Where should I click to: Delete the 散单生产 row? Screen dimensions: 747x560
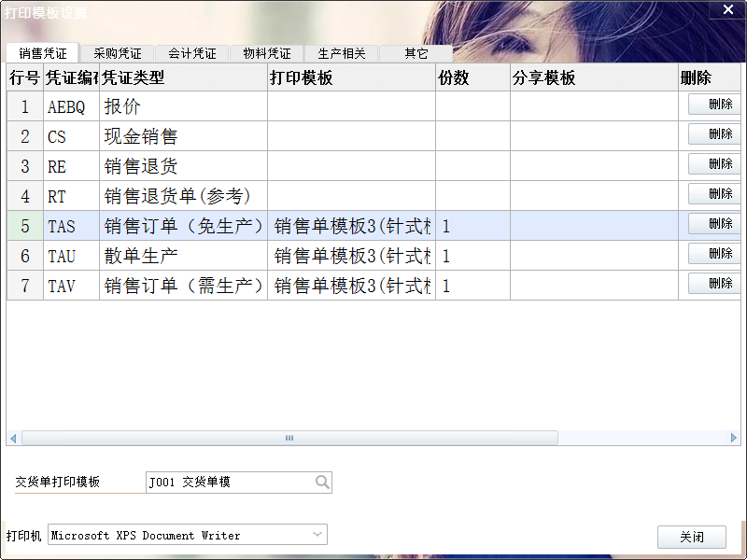pyautogui.click(x=715, y=254)
